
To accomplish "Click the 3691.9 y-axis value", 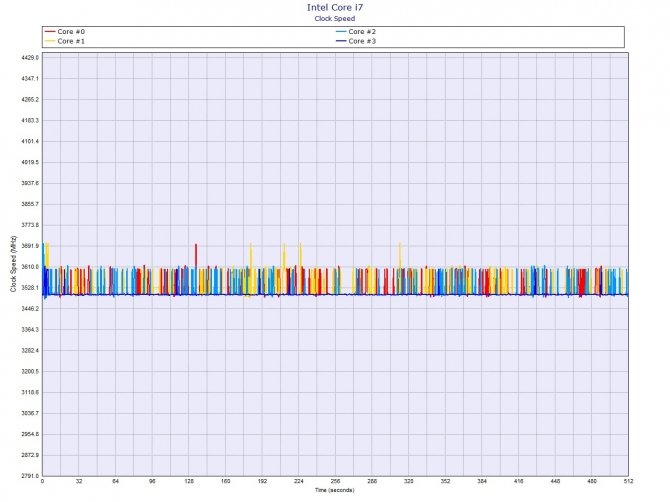I will click(x=30, y=246).
